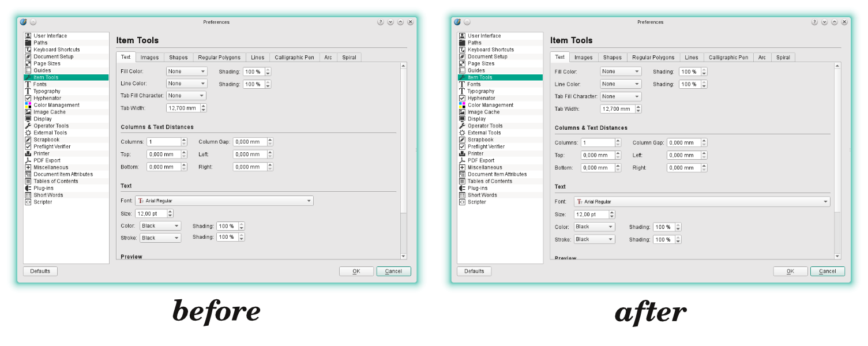Expand the Font dropdown in the after dialog
The width and height of the screenshot is (868, 346).
click(x=701, y=202)
